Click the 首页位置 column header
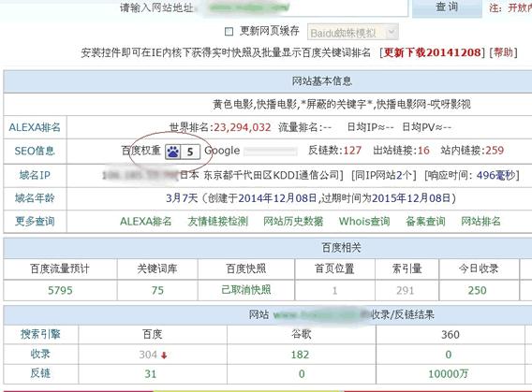The image size is (532, 392). pos(334,269)
